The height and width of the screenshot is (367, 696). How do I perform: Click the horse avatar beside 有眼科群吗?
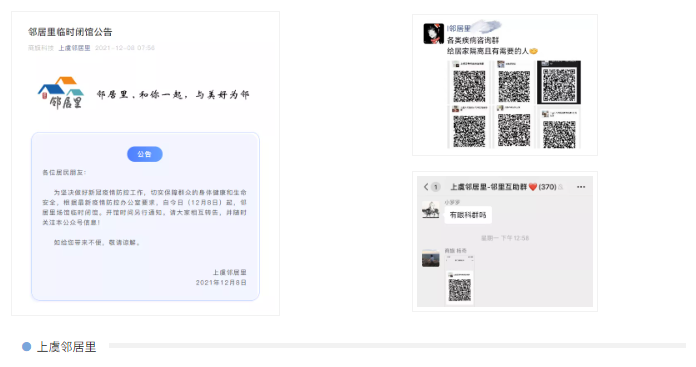coord(430,210)
